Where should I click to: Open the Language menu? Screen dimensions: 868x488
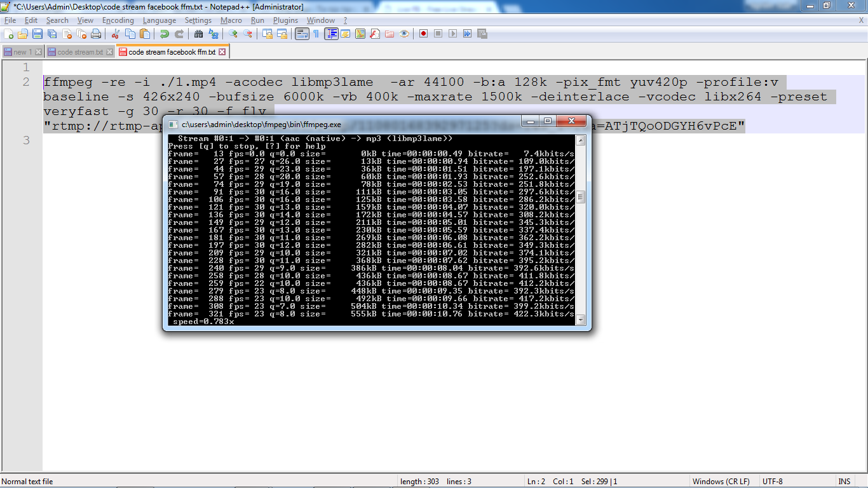[159, 20]
